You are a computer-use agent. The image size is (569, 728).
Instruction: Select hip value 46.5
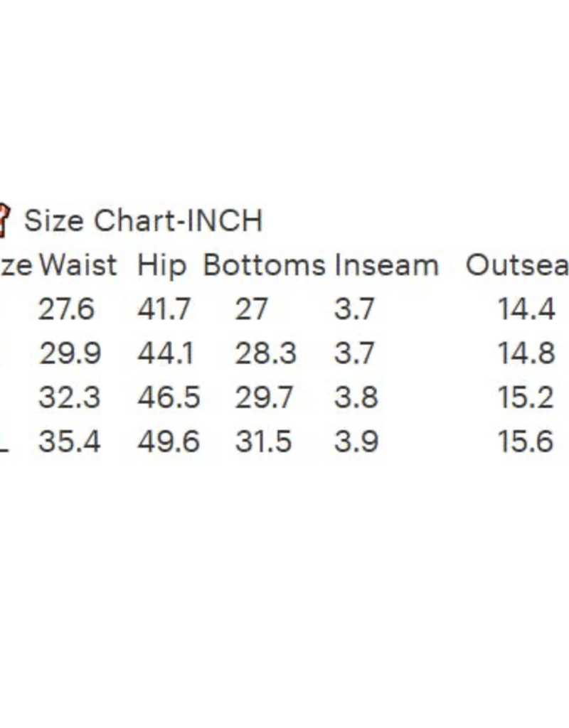169,397
